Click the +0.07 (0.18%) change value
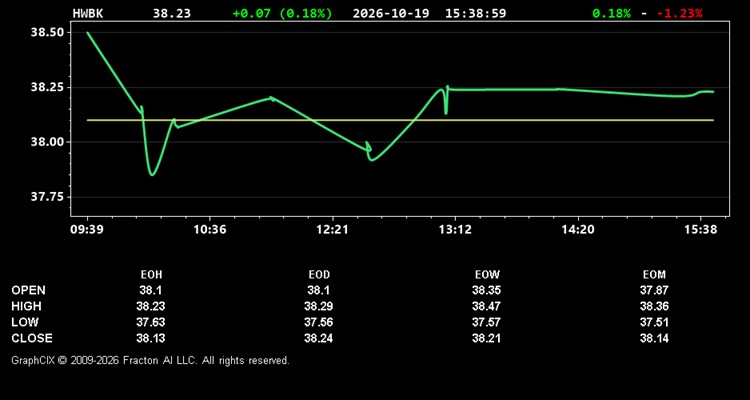The height and width of the screenshot is (400, 750). [x=282, y=13]
